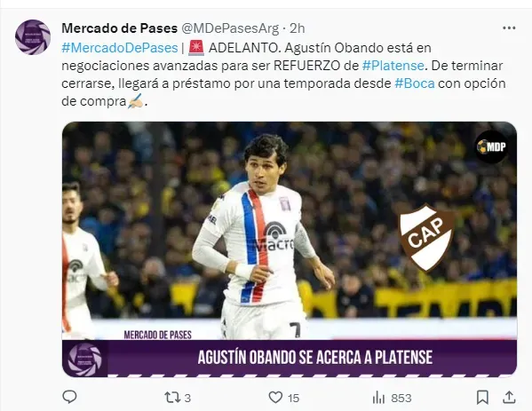Screen dimensions: 532x411
Task: Open the #Platense hashtag
Action: pyautogui.click(x=393, y=66)
